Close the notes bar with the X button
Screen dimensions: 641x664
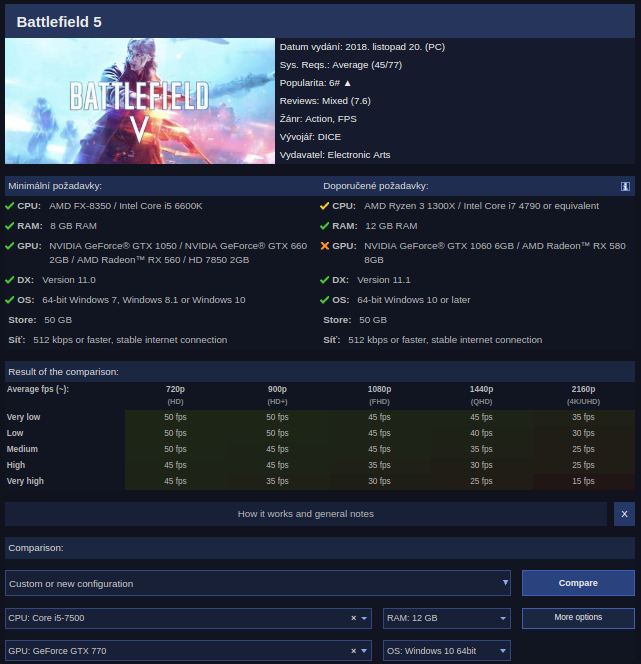624,514
